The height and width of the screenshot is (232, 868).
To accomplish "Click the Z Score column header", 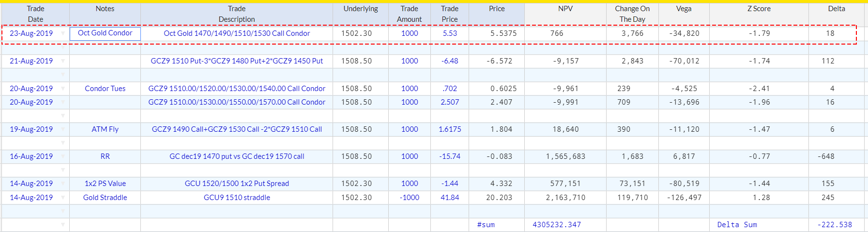I will click(x=759, y=9).
